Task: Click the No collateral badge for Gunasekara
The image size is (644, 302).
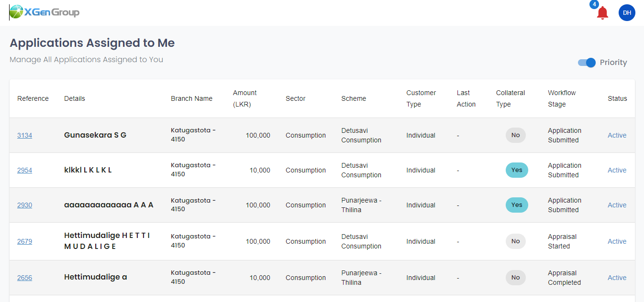Action: pos(515,135)
